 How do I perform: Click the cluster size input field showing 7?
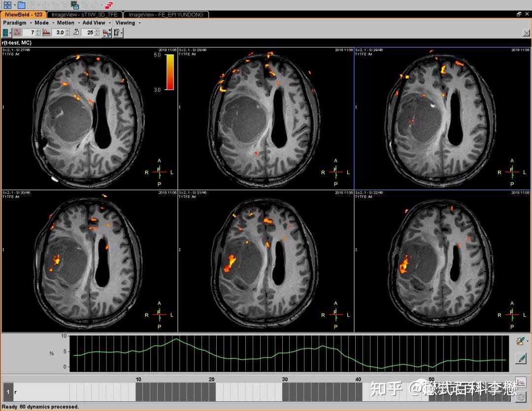(x=30, y=32)
